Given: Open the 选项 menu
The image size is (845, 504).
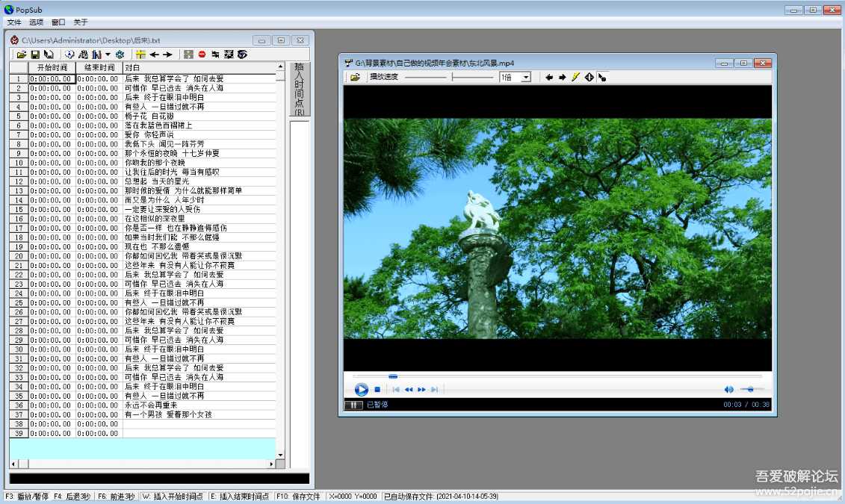Looking at the screenshot, I should [x=36, y=22].
